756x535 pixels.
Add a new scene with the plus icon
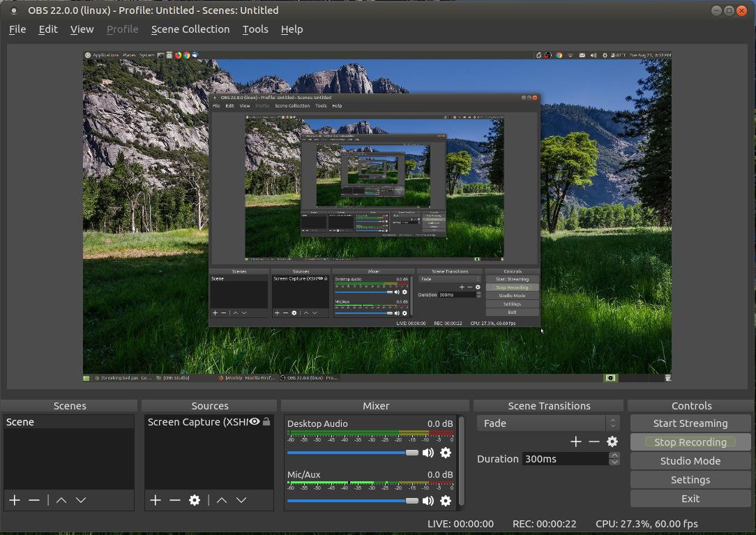14,499
